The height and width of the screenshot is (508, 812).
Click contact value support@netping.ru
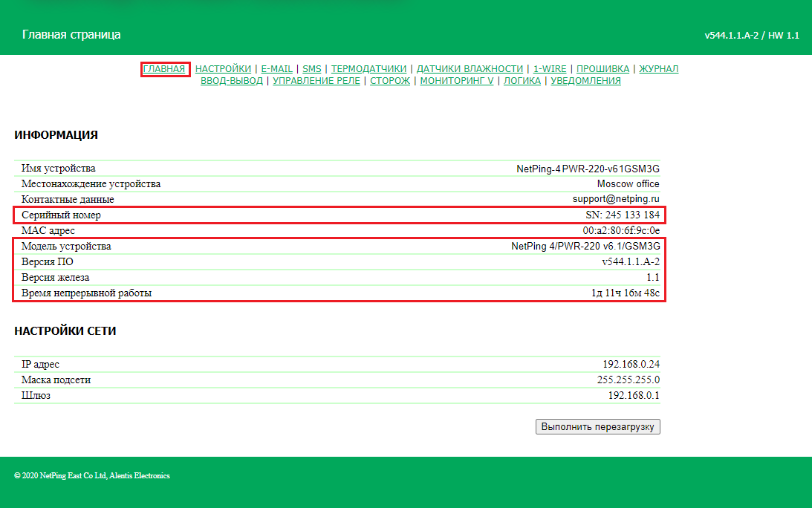pyautogui.click(x=616, y=199)
